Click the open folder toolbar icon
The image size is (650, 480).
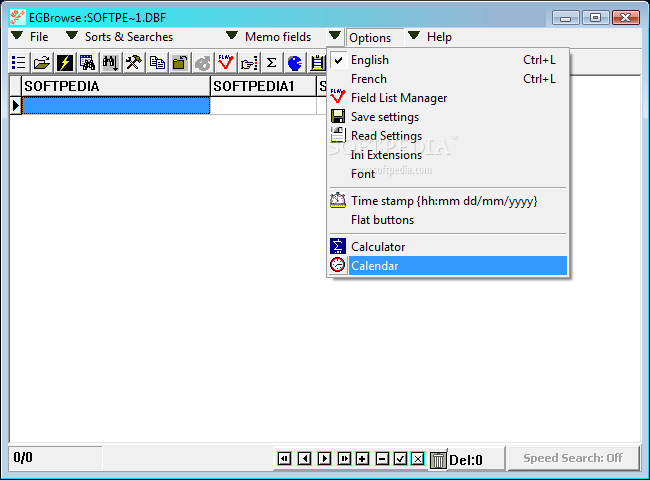click(x=42, y=63)
